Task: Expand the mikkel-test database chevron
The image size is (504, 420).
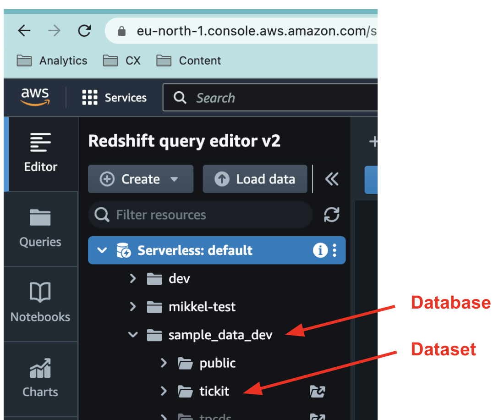Action: (133, 306)
